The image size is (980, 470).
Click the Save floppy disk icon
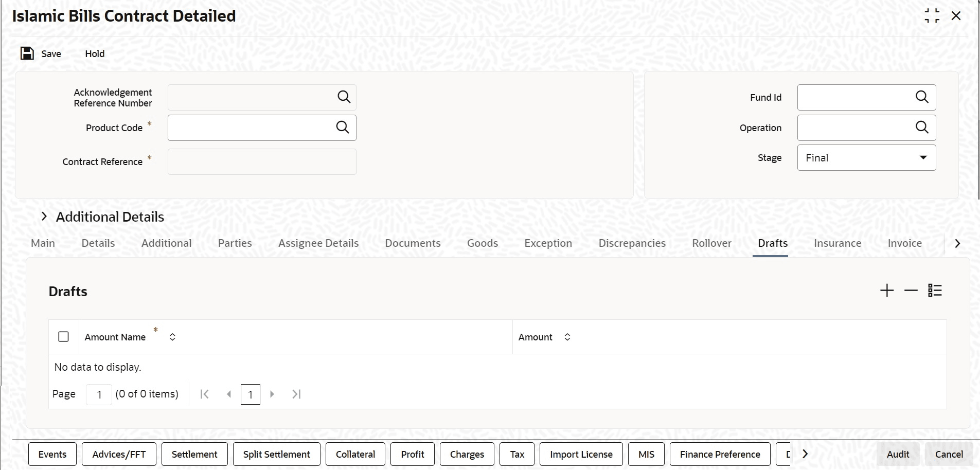(27, 53)
